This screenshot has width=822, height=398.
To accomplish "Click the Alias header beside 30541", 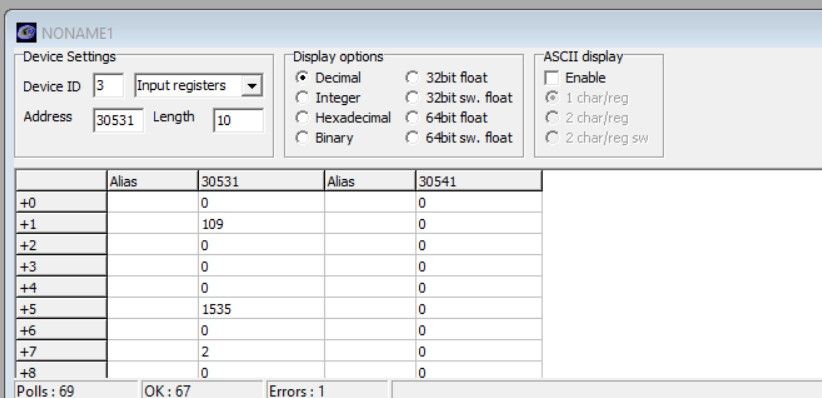I will [x=370, y=181].
